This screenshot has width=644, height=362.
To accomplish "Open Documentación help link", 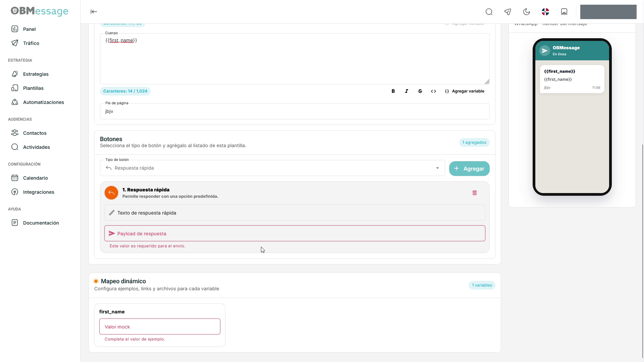I will click(x=40, y=223).
